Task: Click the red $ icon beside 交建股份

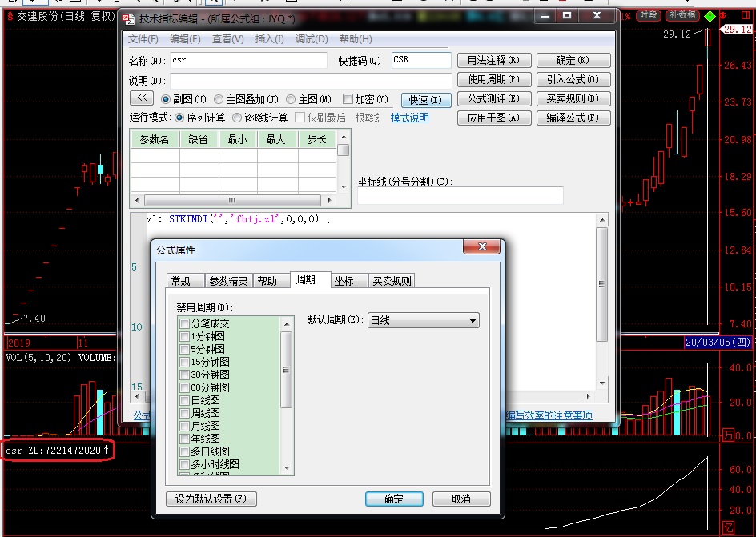Action: pos(10,16)
